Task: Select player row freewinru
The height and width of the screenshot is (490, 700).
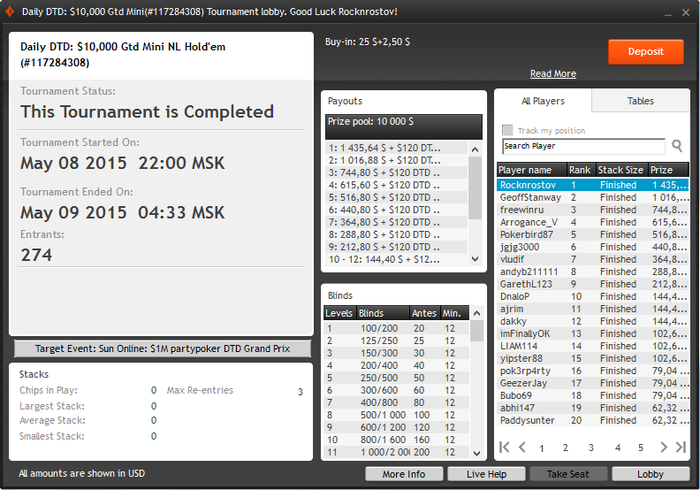Action: pos(592,210)
